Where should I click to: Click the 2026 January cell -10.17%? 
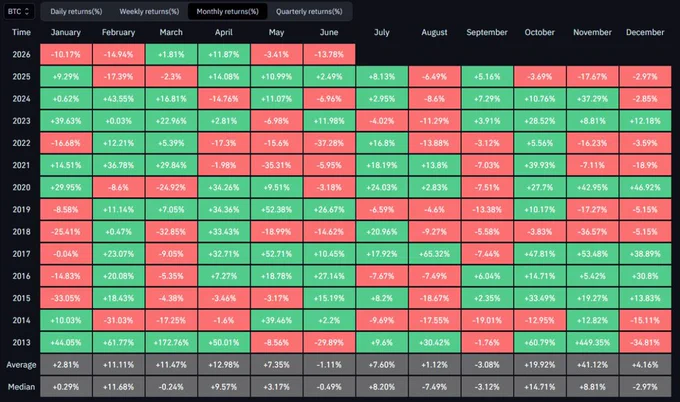tap(66, 54)
